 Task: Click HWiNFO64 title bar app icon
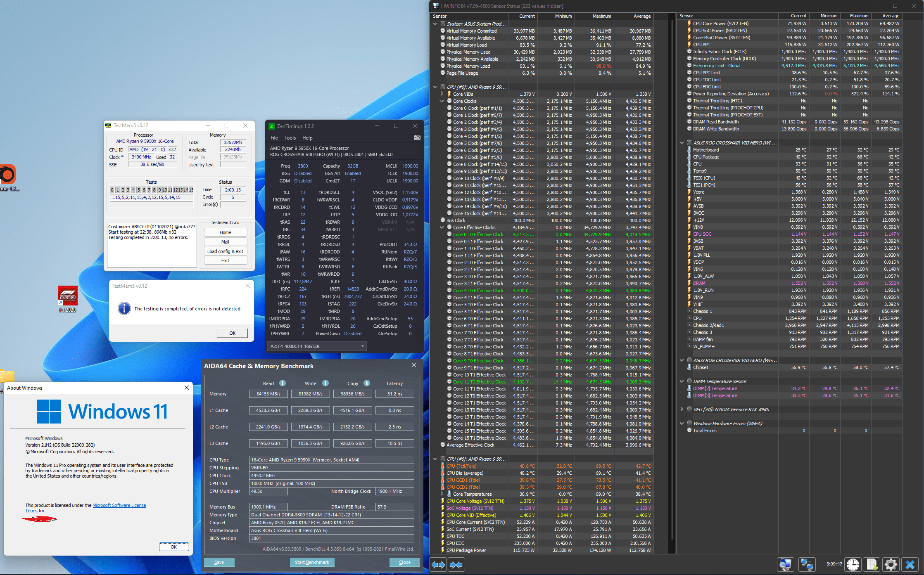click(435, 6)
